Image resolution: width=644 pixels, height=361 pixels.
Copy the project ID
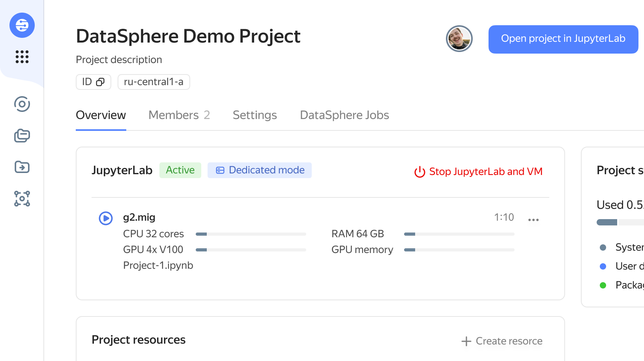(100, 82)
